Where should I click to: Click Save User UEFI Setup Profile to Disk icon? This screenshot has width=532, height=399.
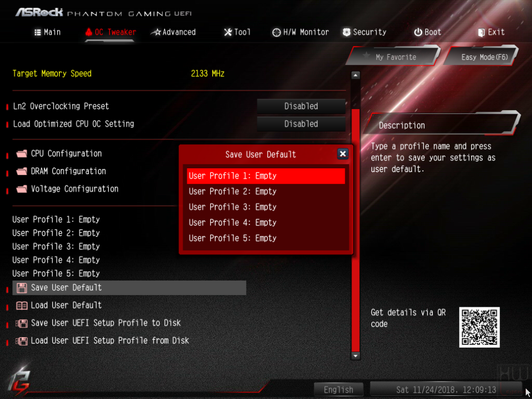(x=22, y=323)
